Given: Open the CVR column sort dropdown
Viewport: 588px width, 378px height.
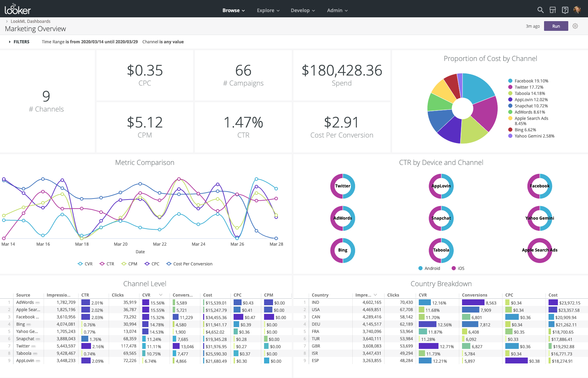Looking at the screenshot, I should tap(161, 295).
